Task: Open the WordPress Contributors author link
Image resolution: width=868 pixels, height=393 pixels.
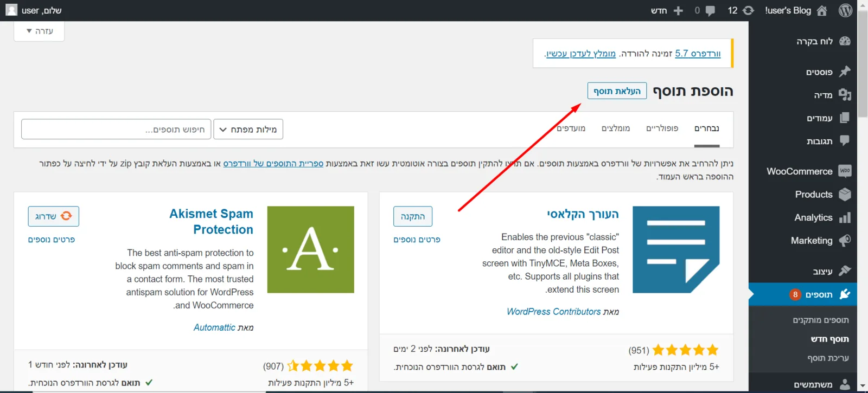Action: [x=554, y=312]
